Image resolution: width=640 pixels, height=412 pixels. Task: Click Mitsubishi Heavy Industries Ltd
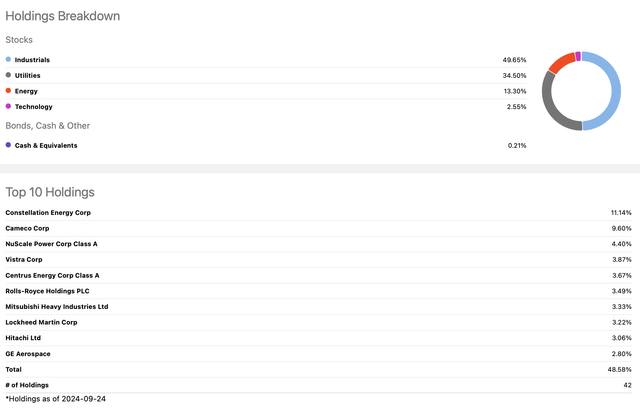click(57, 306)
